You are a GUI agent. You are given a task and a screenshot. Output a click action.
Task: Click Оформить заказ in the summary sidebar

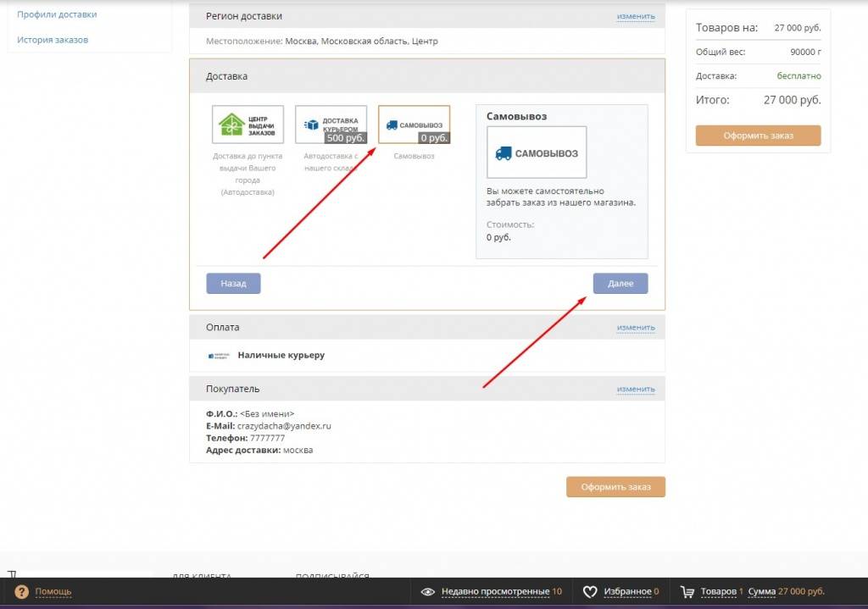point(758,136)
